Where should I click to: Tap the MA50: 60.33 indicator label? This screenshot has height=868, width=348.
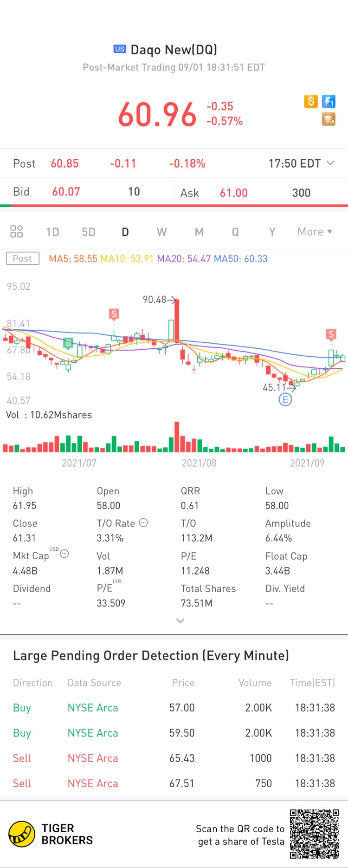tap(241, 259)
